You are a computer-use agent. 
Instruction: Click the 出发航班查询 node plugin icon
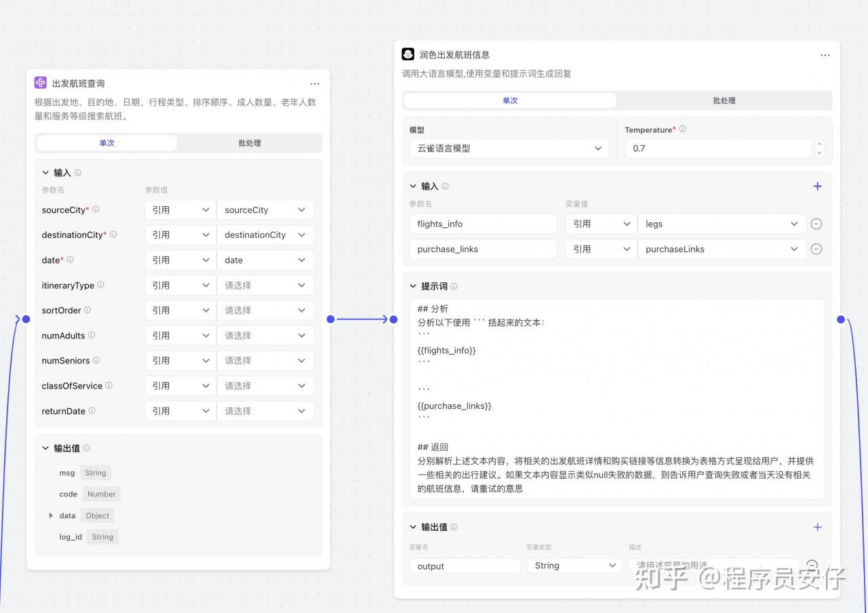click(x=41, y=83)
